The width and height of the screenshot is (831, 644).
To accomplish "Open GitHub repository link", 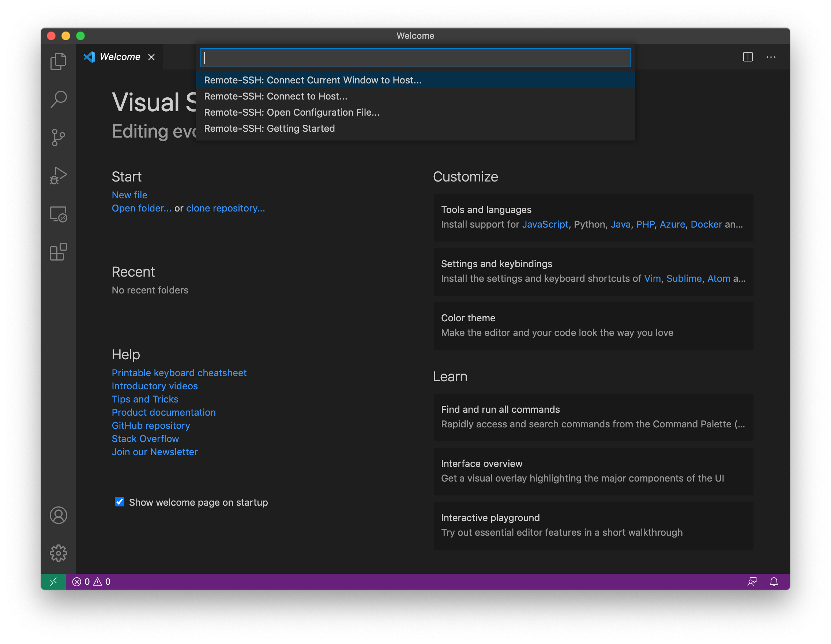I will pos(151,426).
